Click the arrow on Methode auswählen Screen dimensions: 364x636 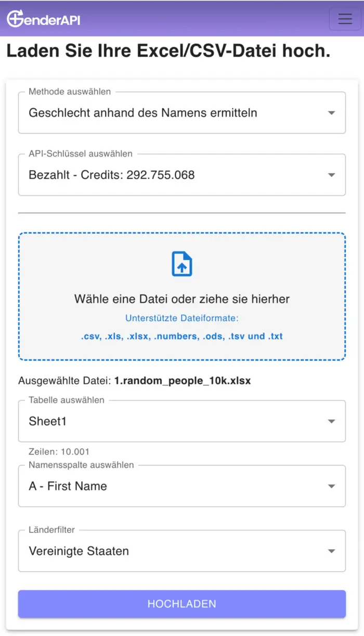331,113
